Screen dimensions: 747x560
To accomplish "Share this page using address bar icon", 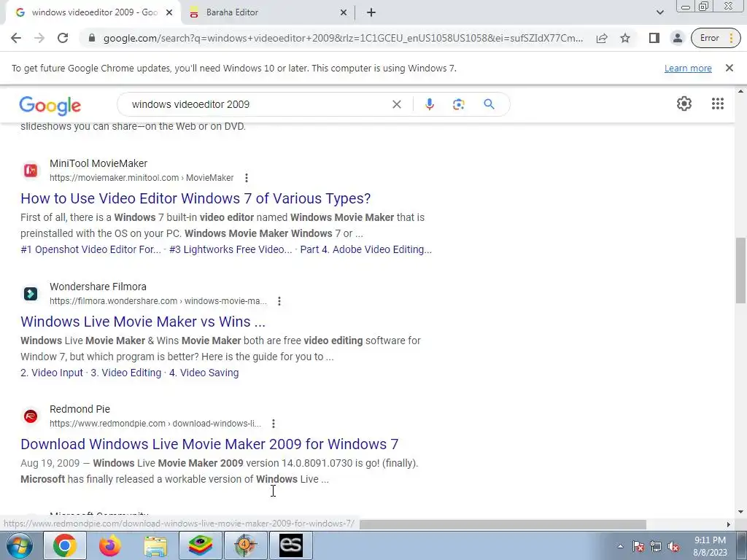I will pyautogui.click(x=602, y=38).
